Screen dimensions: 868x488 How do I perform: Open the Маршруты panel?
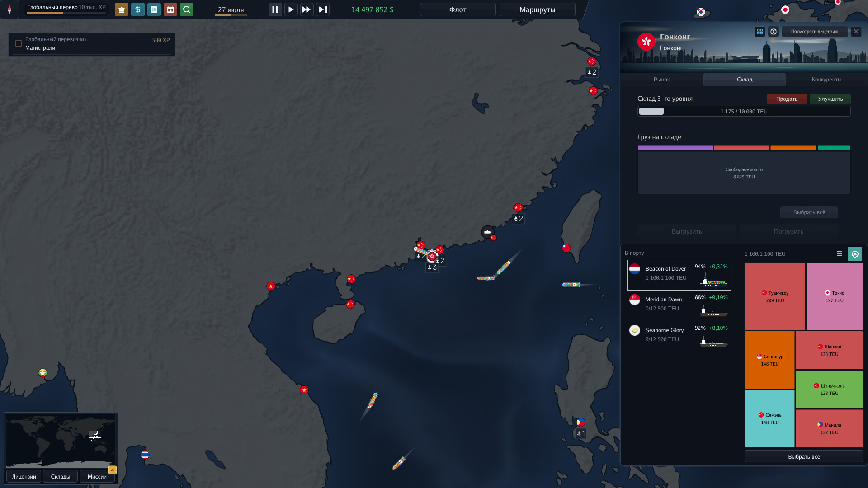tap(537, 9)
